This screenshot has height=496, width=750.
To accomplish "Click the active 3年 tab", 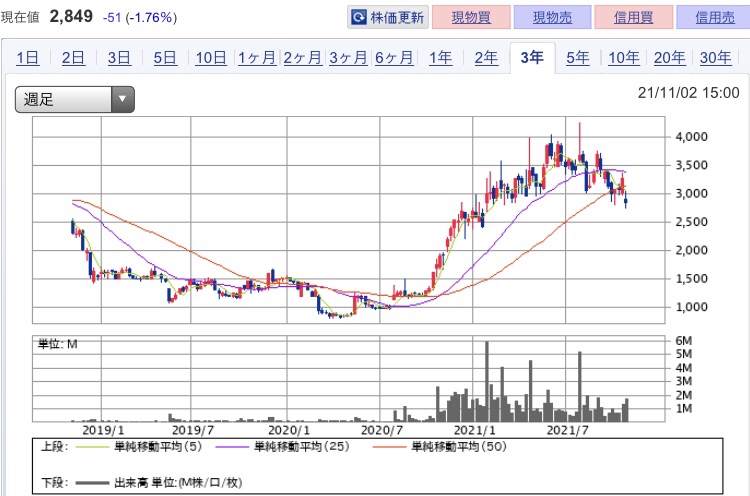I will click(x=532, y=58).
